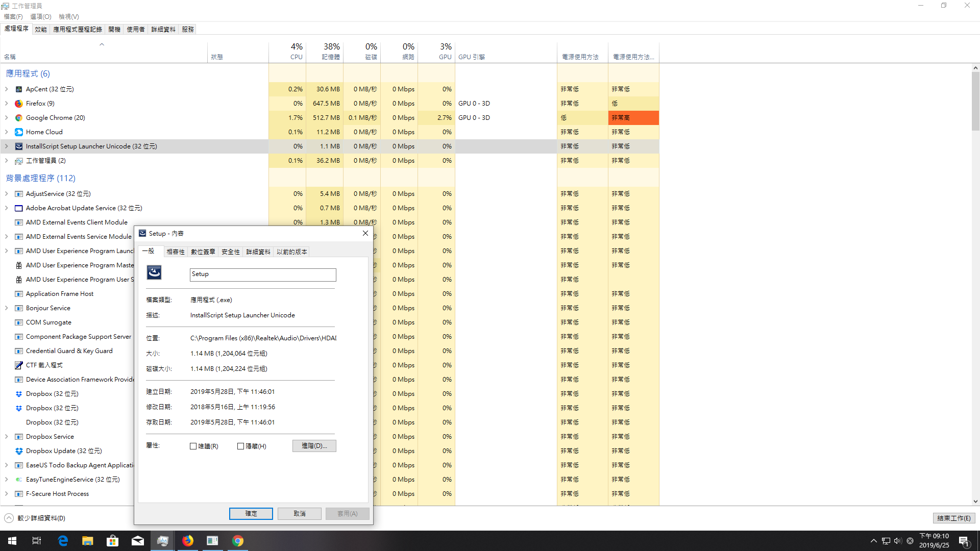Click the CTF loader pen icon
Viewport: 980px width, 551px height.
(x=19, y=365)
